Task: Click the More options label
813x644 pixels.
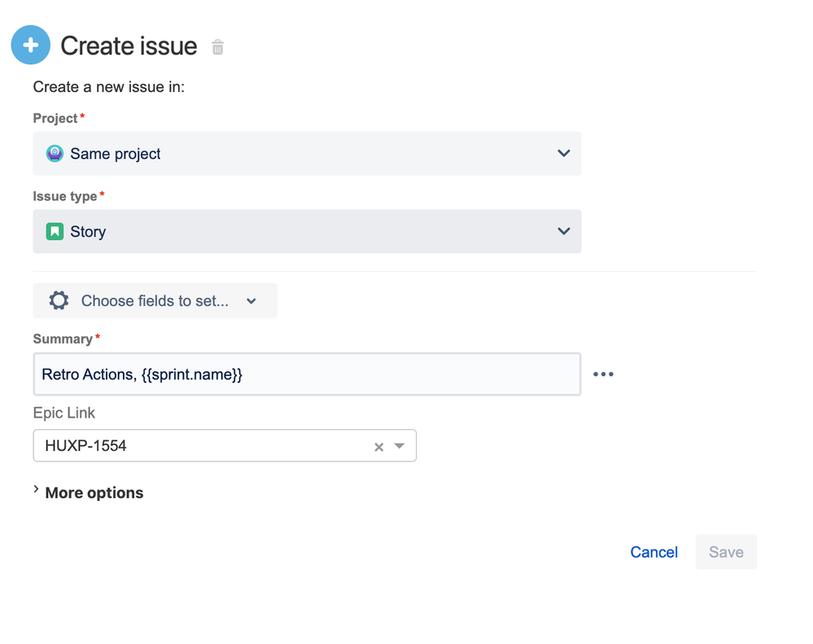Action: click(x=94, y=493)
